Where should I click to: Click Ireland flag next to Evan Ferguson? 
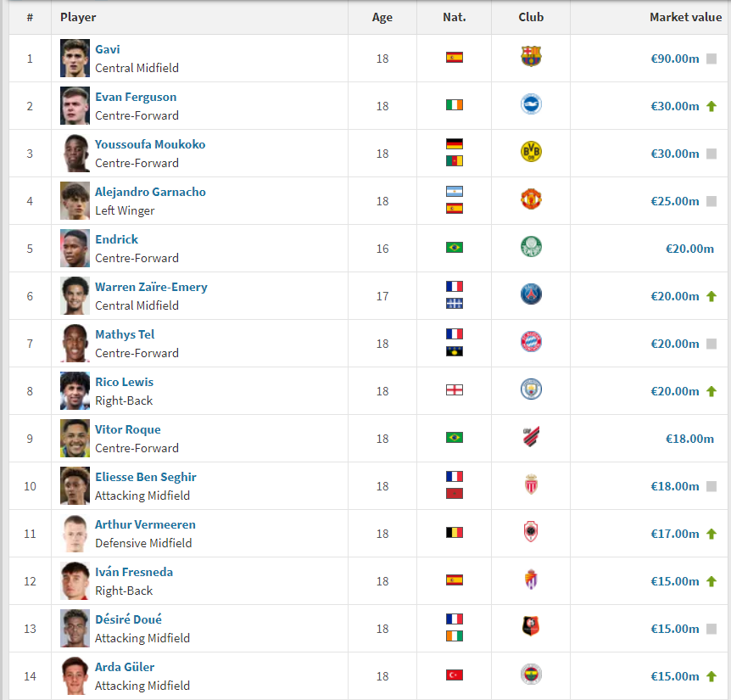click(454, 105)
